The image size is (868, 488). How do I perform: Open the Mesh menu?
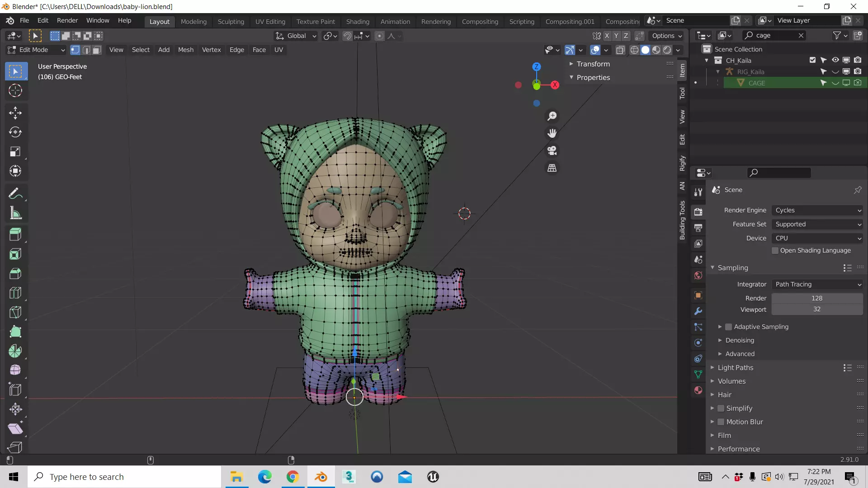click(x=185, y=50)
